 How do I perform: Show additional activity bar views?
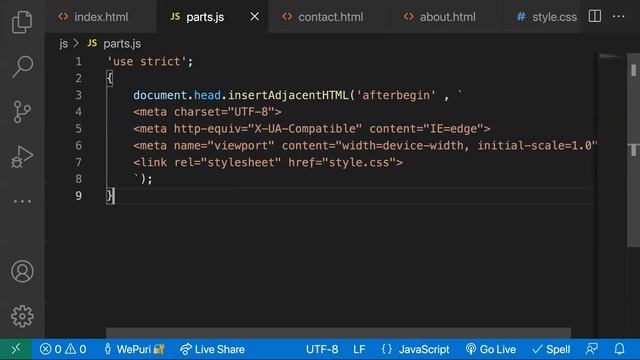pos(22,201)
